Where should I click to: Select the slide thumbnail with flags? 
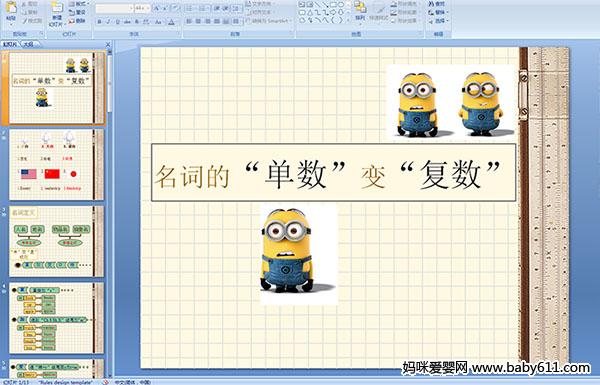(x=56, y=165)
